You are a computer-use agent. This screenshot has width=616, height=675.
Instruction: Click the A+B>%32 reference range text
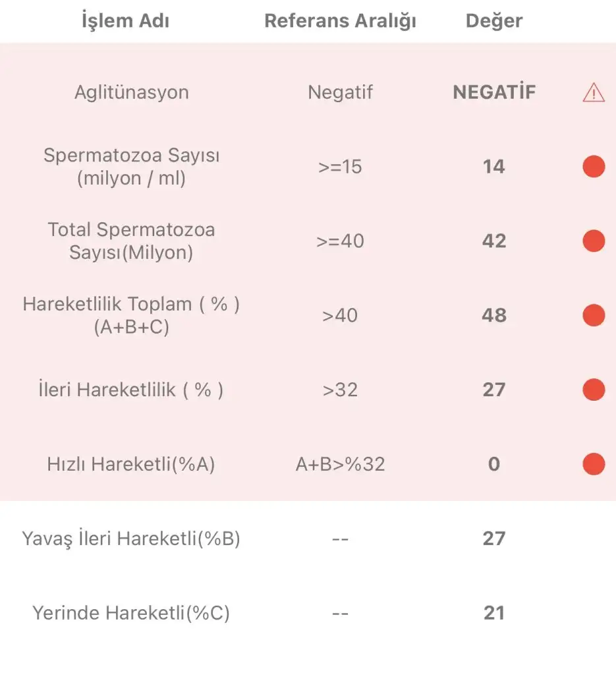340,465
